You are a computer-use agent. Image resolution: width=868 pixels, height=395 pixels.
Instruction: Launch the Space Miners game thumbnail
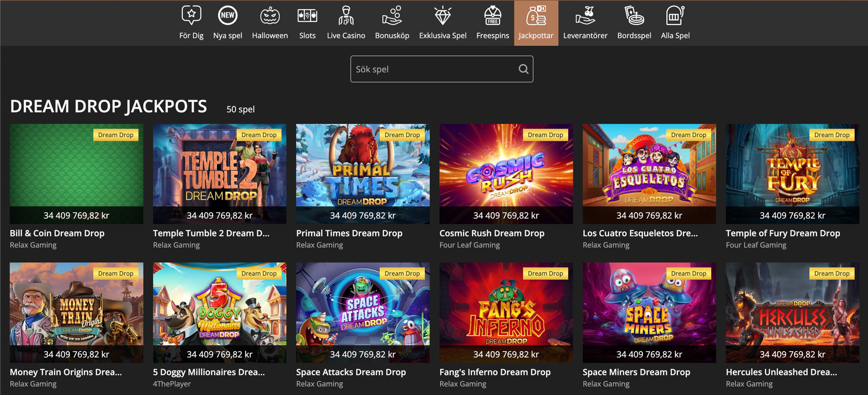pyautogui.click(x=649, y=312)
